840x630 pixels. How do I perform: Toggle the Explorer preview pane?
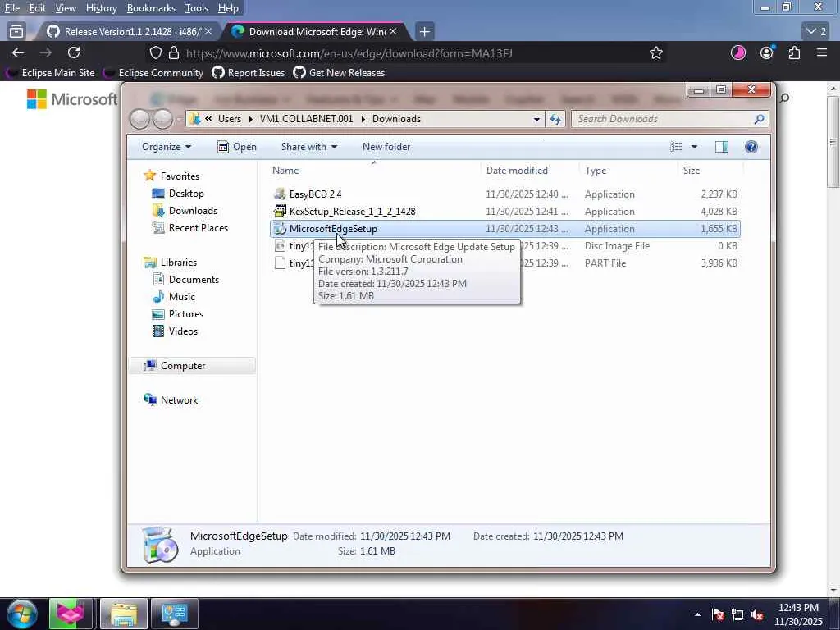click(x=722, y=147)
